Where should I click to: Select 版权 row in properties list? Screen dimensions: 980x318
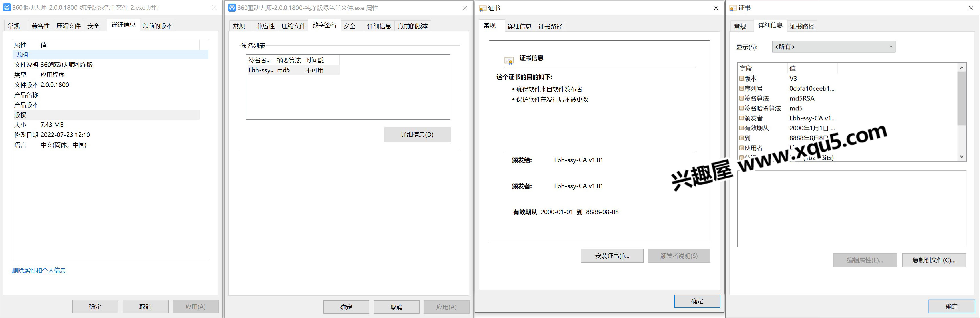click(x=106, y=115)
